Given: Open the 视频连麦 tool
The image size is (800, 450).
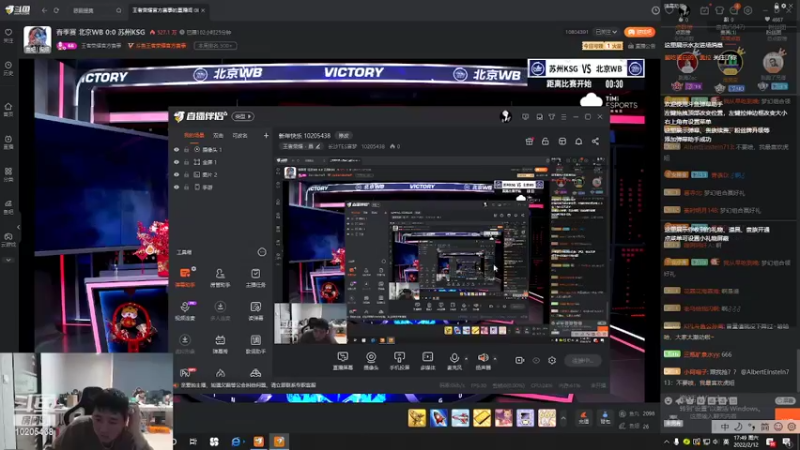Looking at the screenshot, I should pyautogui.click(x=185, y=311).
